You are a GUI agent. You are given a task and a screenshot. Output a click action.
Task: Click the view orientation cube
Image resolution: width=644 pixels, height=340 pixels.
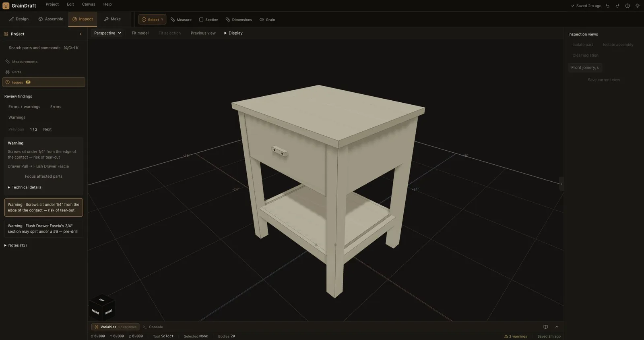(x=102, y=308)
